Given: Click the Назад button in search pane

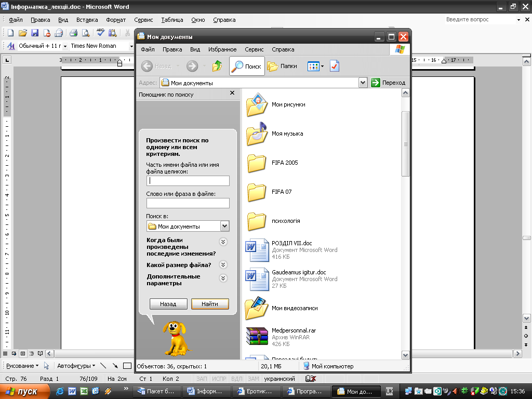Looking at the screenshot, I should pyautogui.click(x=168, y=304).
